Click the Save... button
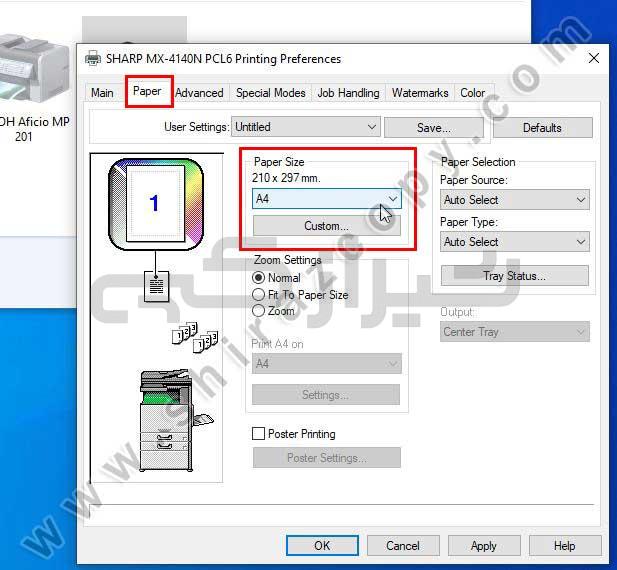The width and height of the screenshot is (617, 570). point(434,127)
